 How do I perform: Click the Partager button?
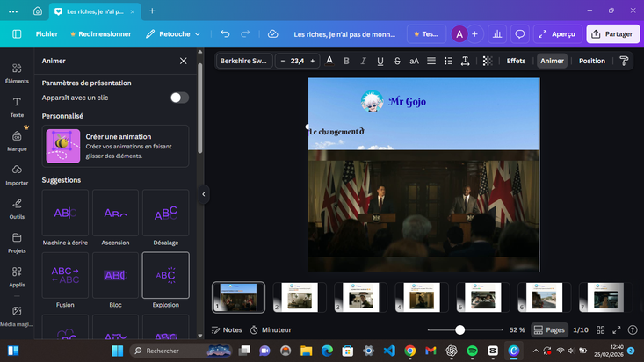pos(612,34)
